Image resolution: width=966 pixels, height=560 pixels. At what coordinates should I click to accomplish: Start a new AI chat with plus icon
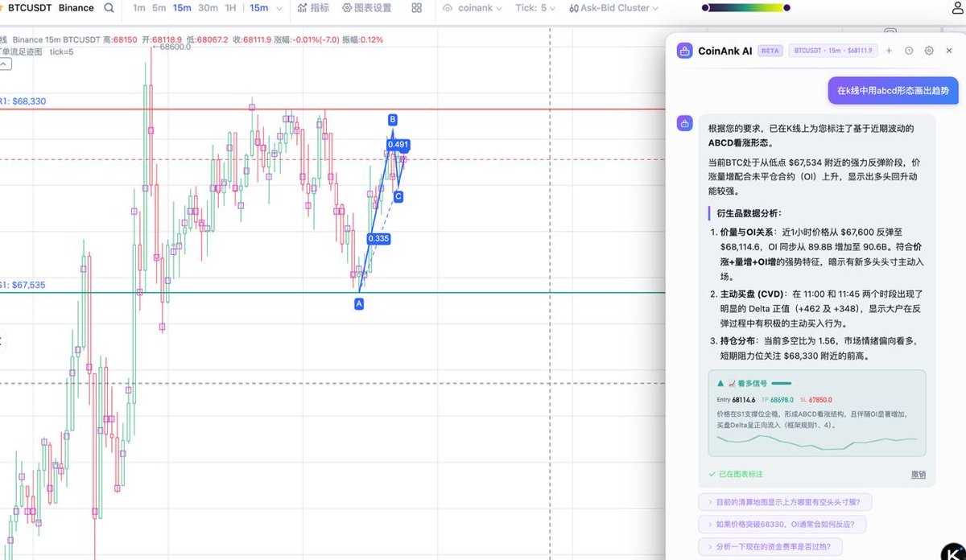889,51
